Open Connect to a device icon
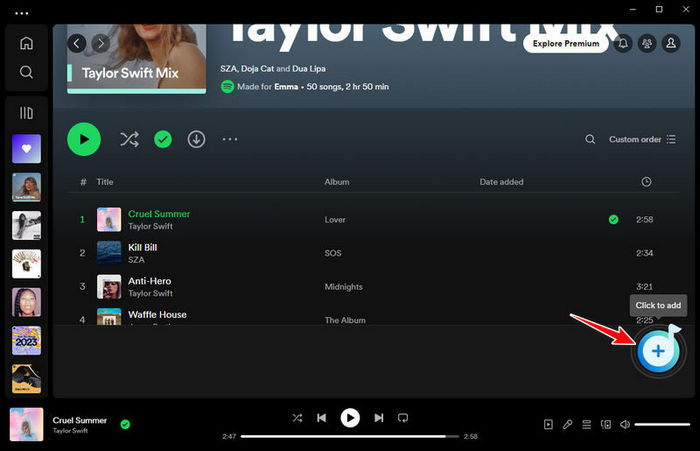Viewport: 700px width, 451px height. click(x=606, y=424)
